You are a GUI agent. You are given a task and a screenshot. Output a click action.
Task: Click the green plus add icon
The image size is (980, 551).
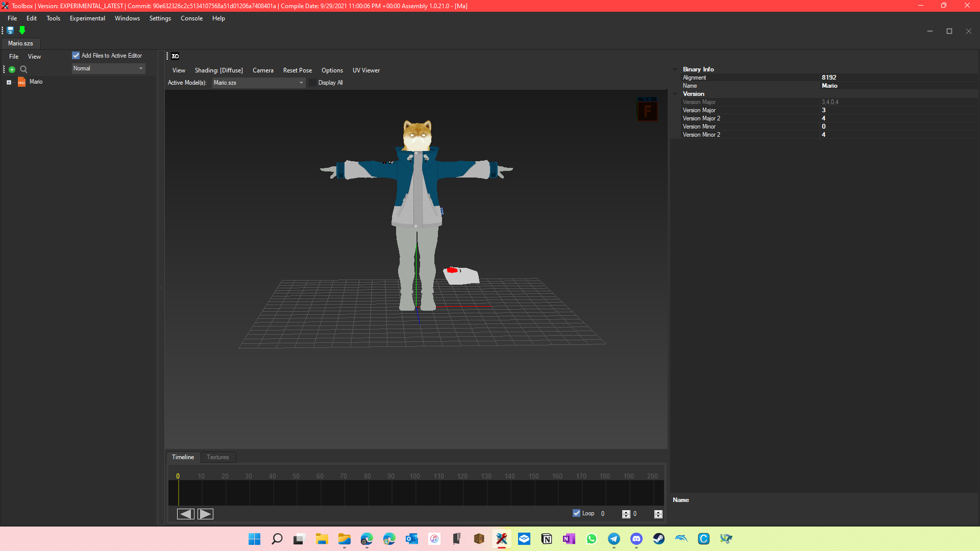[12, 69]
